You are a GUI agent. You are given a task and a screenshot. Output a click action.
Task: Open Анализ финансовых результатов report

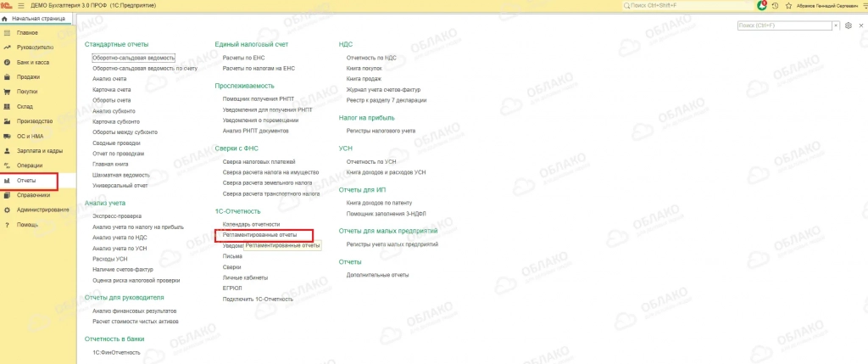pyautogui.click(x=135, y=311)
